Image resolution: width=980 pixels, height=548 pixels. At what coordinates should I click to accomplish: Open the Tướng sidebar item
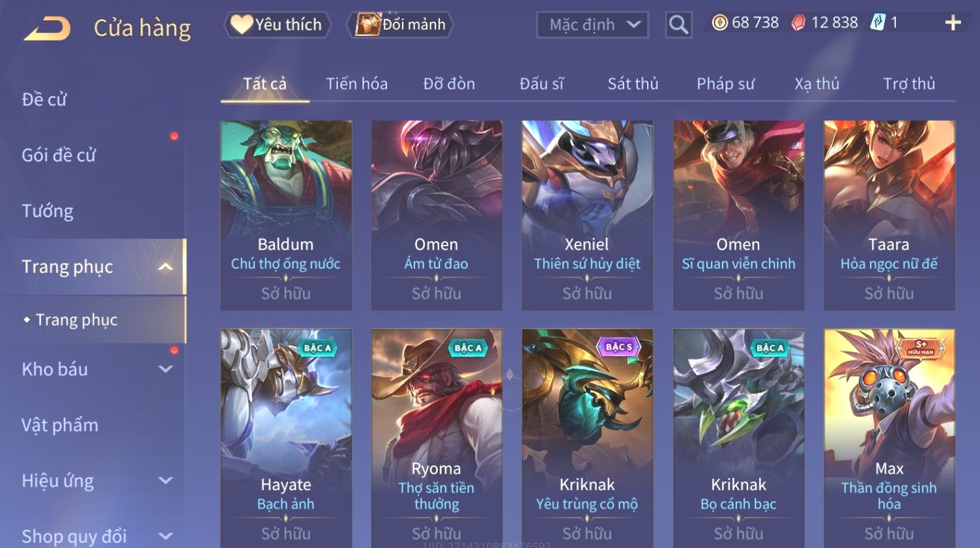pos(48,211)
